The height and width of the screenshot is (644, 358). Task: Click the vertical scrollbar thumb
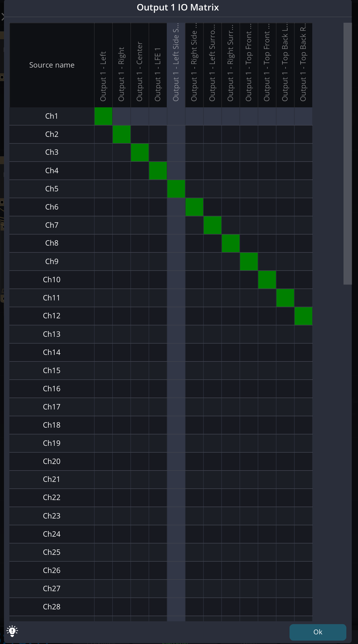click(347, 153)
